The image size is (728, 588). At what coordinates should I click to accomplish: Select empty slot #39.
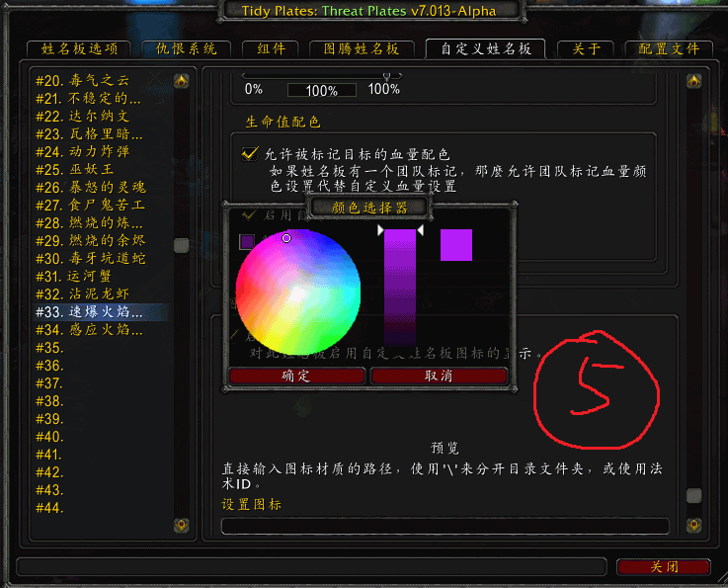click(100, 419)
